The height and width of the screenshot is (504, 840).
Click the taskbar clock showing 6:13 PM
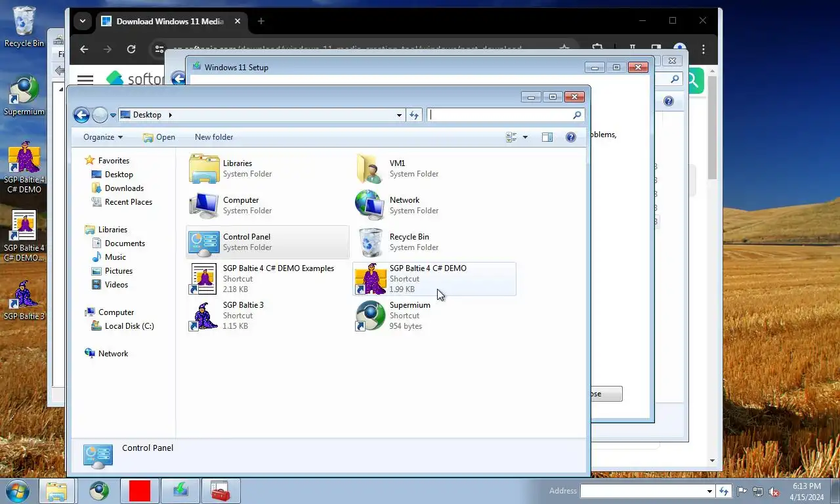click(x=807, y=492)
